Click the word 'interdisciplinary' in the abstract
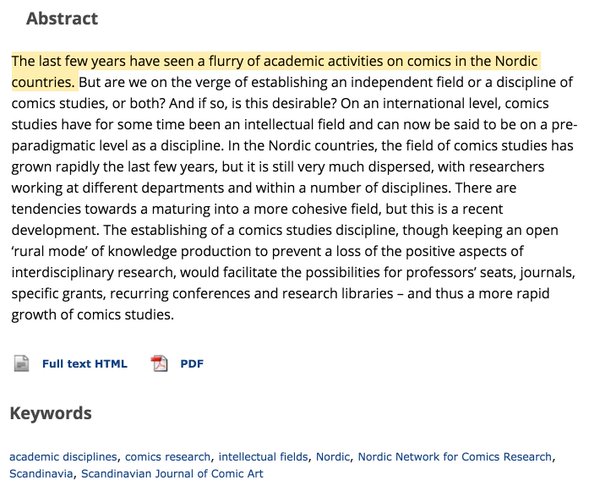Image resolution: width=600 pixels, height=491 pixels. pos(62,272)
